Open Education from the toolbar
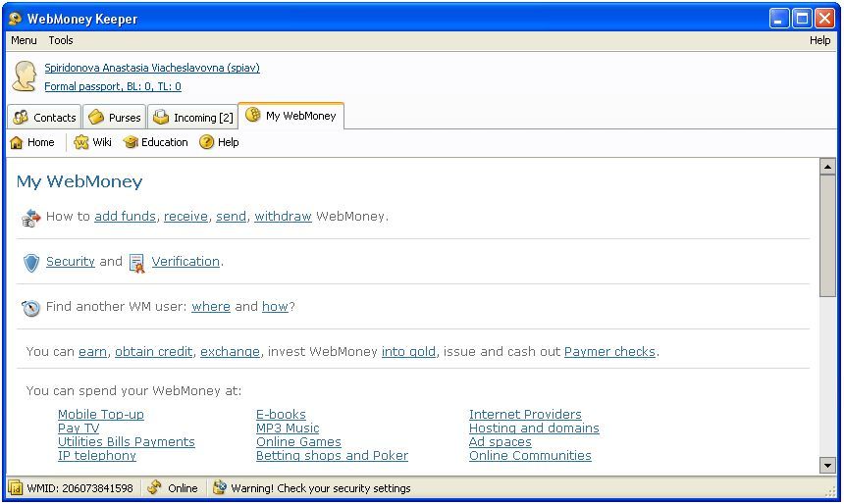The image size is (844, 504). tap(156, 142)
